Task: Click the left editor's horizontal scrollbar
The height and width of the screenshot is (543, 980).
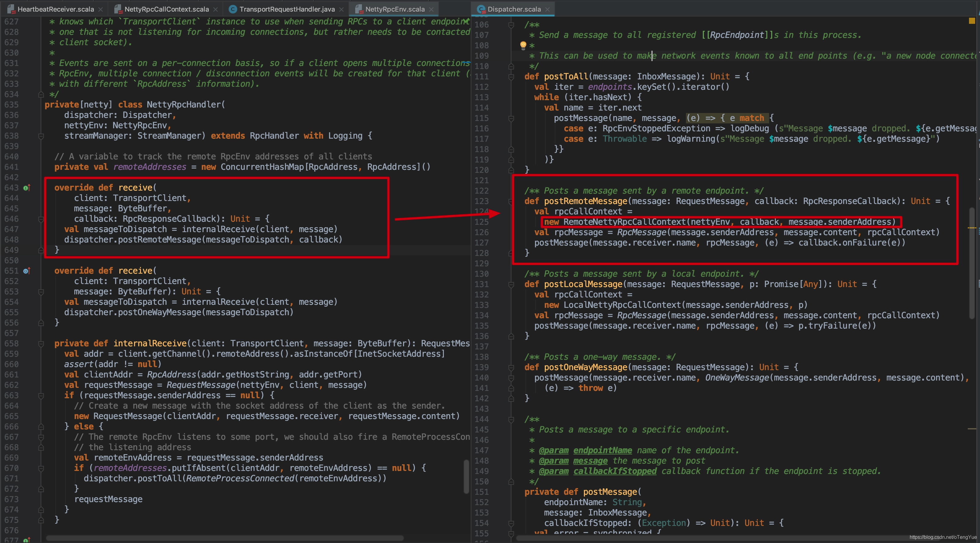Action: (x=224, y=538)
